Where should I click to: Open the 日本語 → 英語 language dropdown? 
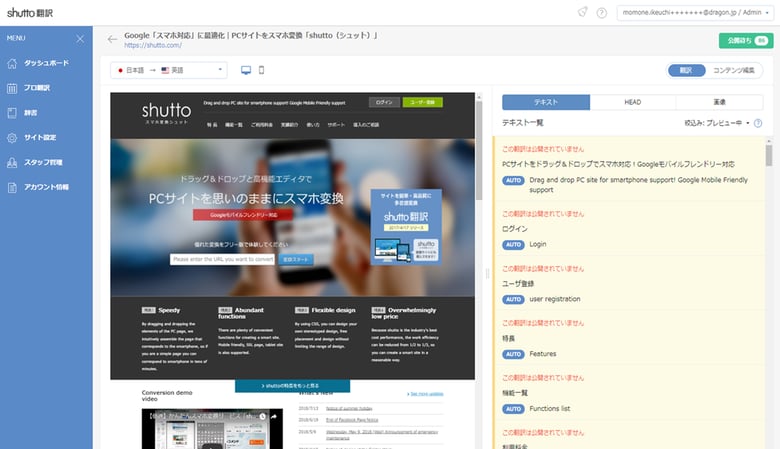pyautogui.click(x=169, y=70)
